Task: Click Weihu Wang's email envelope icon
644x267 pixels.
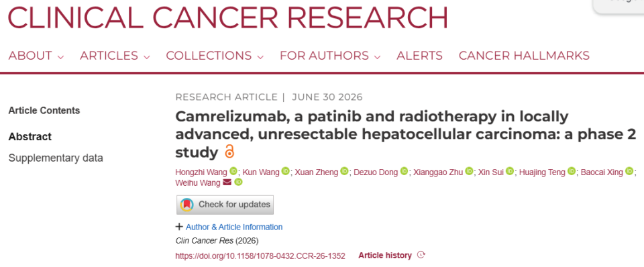Action: click(227, 182)
